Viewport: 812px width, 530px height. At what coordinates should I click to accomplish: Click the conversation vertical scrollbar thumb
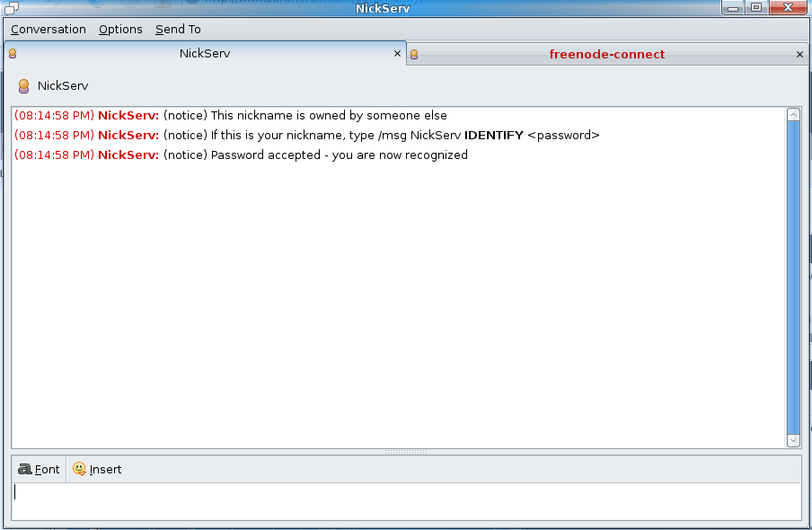[793, 278]
